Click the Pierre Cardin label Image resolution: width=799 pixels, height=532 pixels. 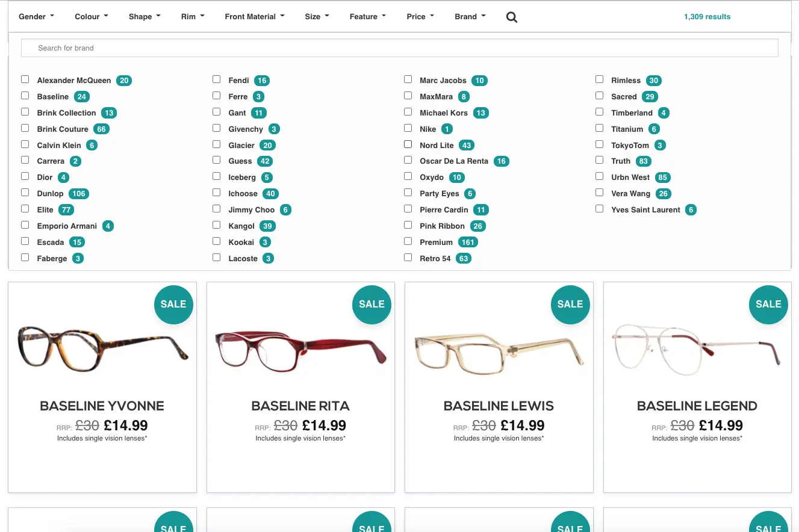[x=444, y=210]
